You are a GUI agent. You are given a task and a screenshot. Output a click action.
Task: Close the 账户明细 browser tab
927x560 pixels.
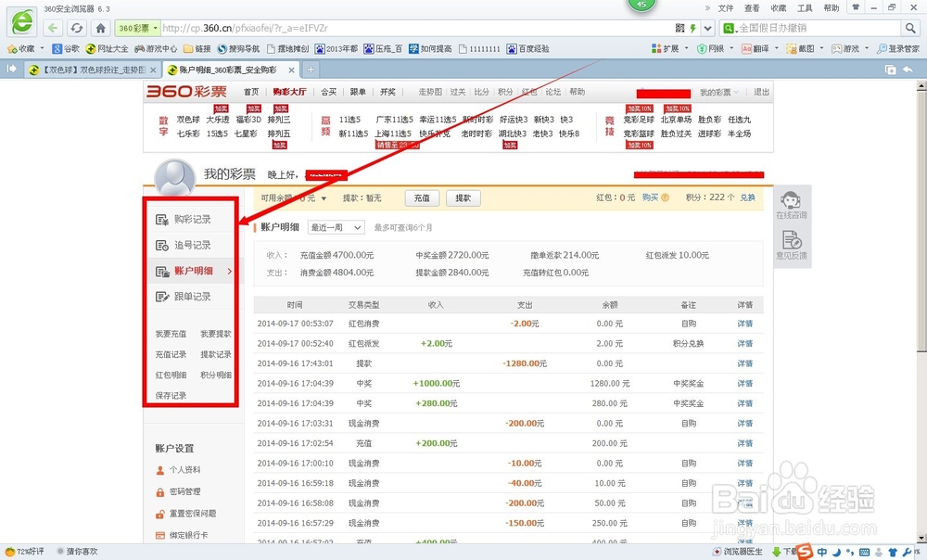tap(291, 70)
